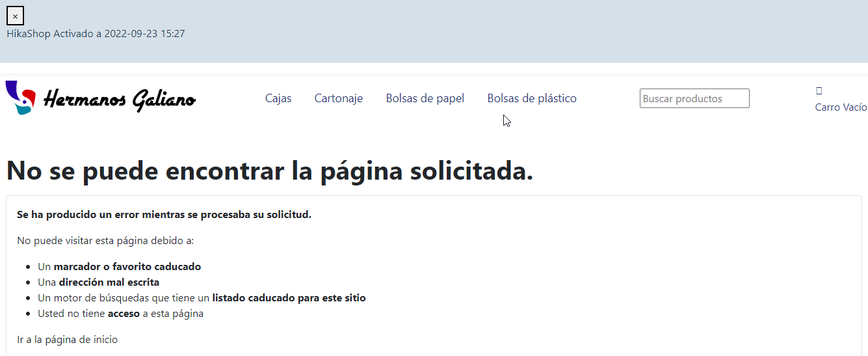Click the HikaShop Activado message text
Image resolution: width=868 pixels, height=356 pixels.
click(x=96, y=34)
